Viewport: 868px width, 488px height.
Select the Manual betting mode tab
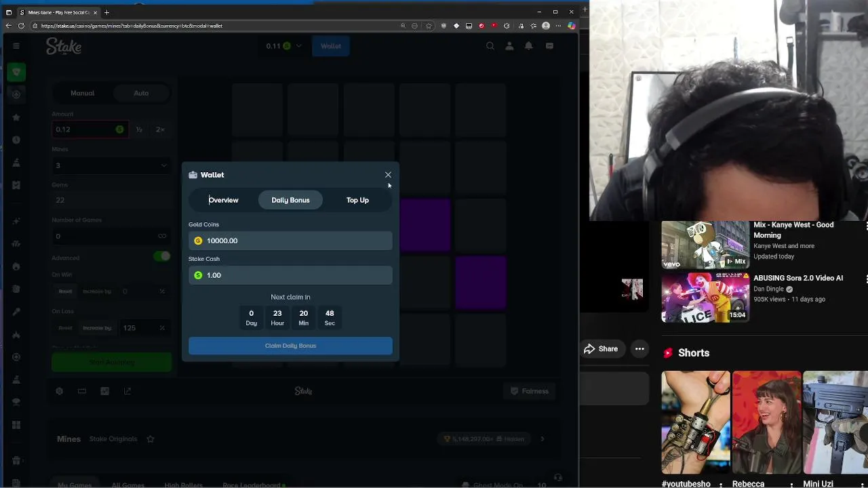(x=83, y=93)
